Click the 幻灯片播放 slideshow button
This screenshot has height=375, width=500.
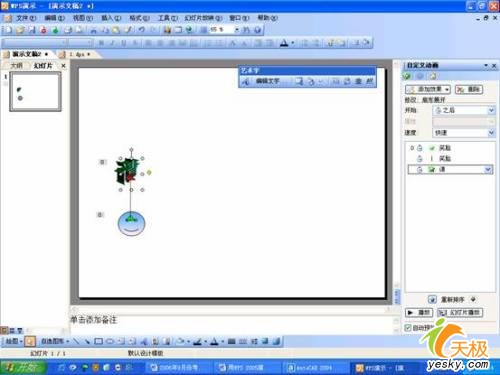point(460,312)
